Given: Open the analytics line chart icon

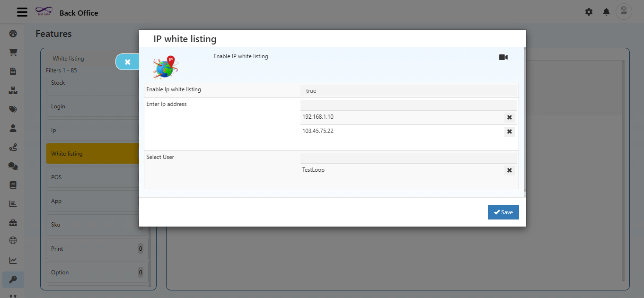Looking at the screenshot, I should click(x=13, y=260).
